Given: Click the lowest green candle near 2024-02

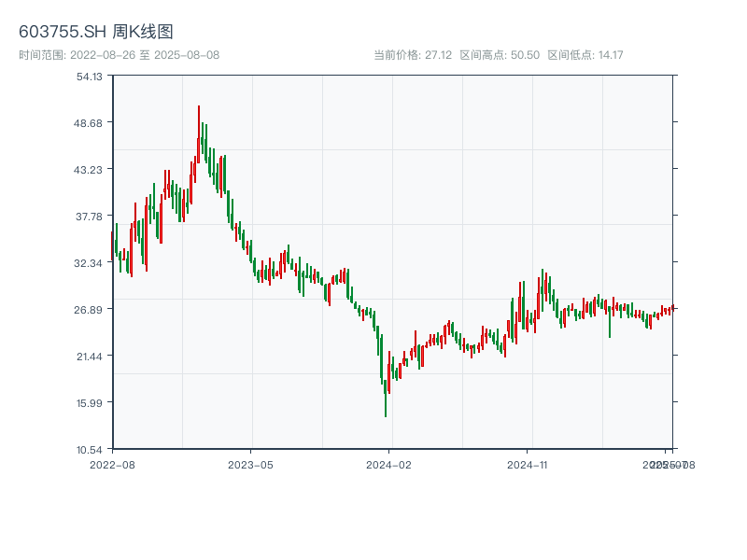Looking at the screenshot, I should (x=386, y=397).
